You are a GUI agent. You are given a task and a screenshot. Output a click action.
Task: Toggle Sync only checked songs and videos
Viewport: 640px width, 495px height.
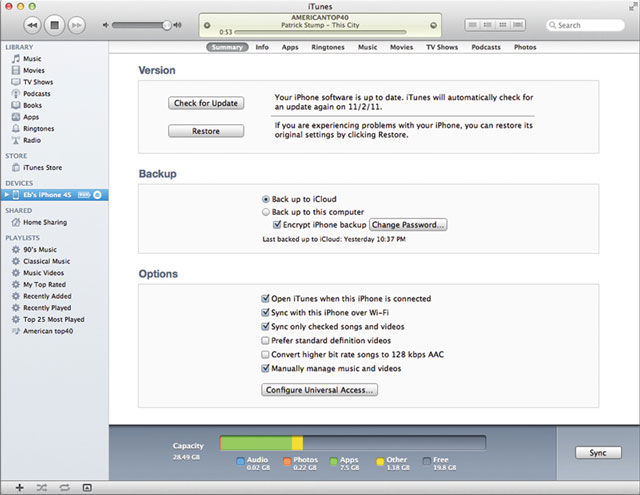click(x=265, y=326)
